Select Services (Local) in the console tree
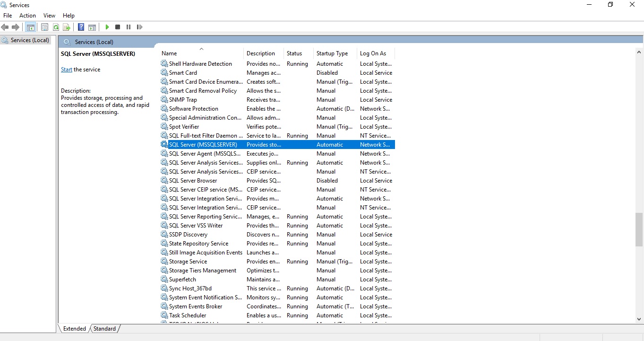The image size is (644, 341). [x=26, y=40]
